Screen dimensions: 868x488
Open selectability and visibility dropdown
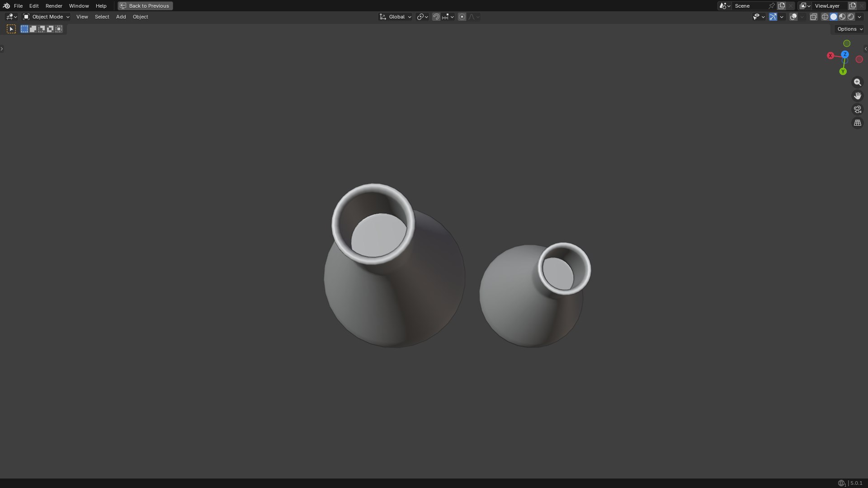[x=759, y=17]
